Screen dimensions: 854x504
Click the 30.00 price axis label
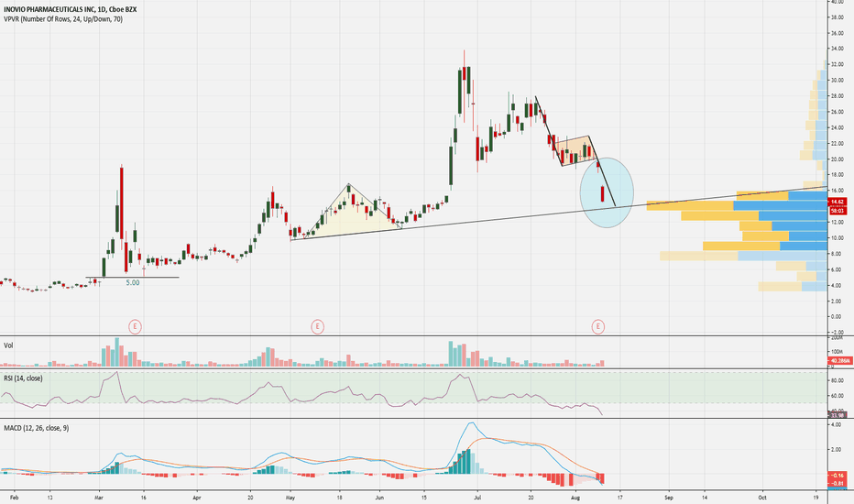(838, 80)
